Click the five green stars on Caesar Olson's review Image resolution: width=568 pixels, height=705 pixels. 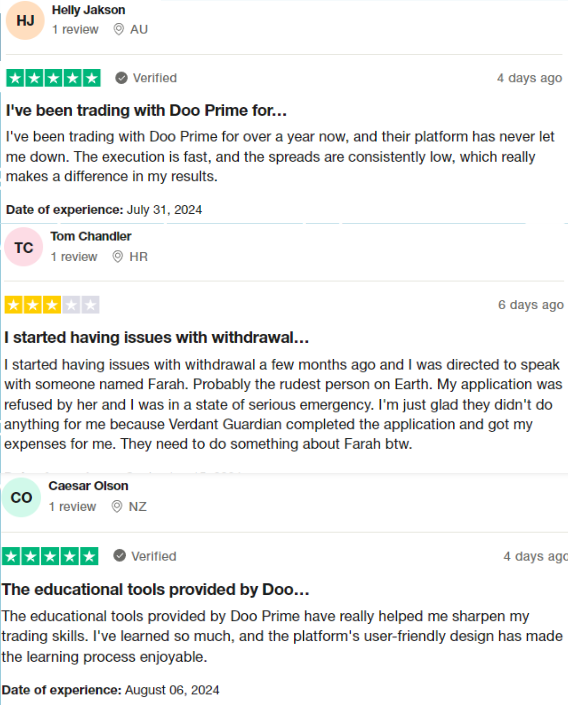[x=50, y=556]
